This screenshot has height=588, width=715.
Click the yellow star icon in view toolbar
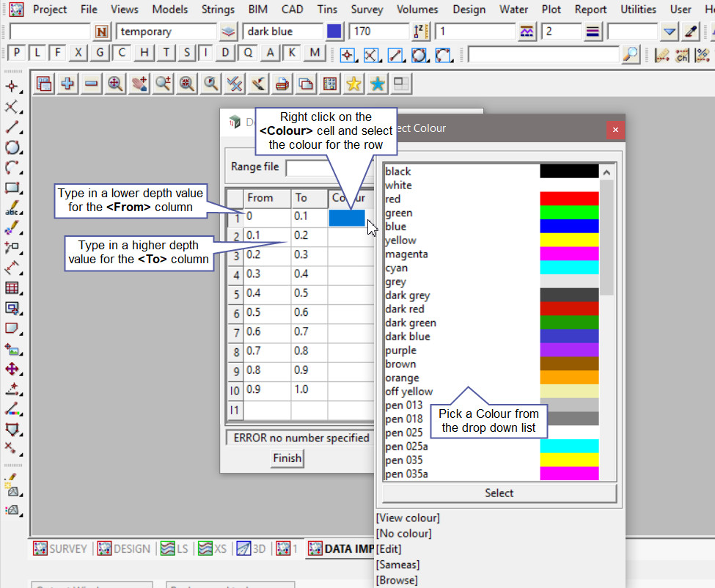pos(353,84)
